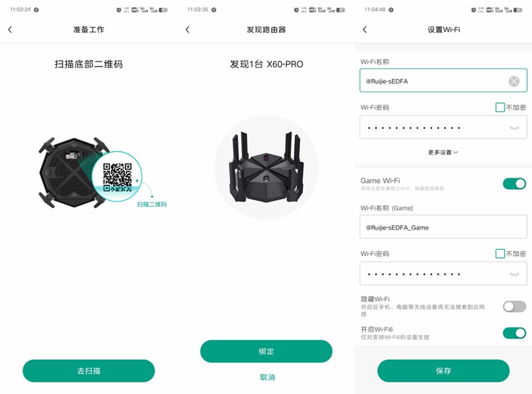This screenshot has height=394, width=532.
Task: Turn off the Game Wi-Fi switch
Action: tap(514, 184)
